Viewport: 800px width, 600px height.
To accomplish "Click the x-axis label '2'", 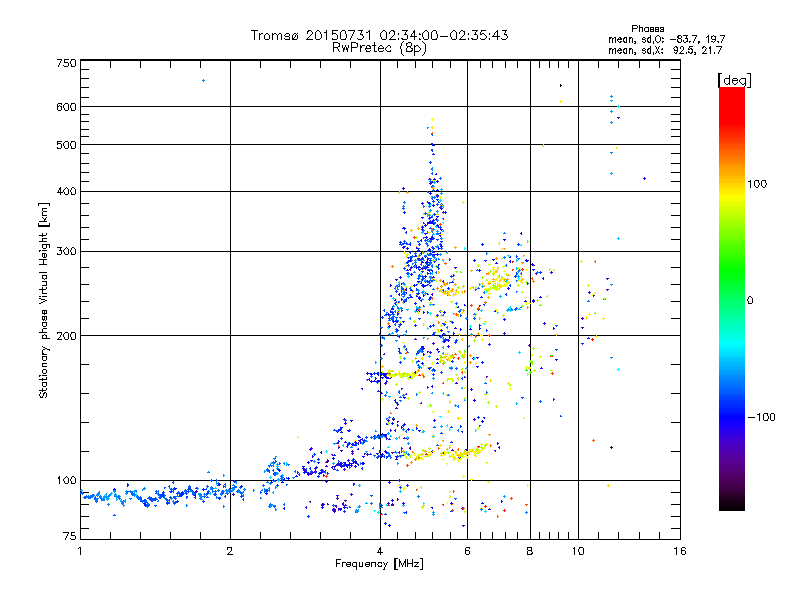I will pyautogui.click(x=230, y=551).
